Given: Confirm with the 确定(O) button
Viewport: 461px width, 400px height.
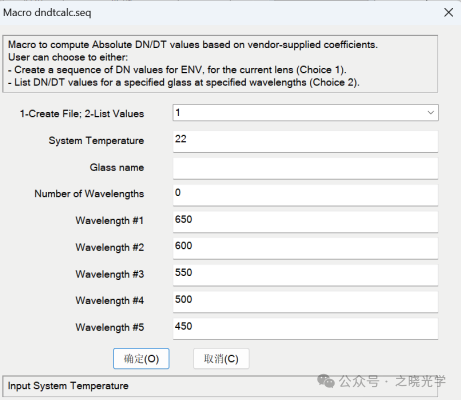Looking at the screenshot, I should point(141,359).
